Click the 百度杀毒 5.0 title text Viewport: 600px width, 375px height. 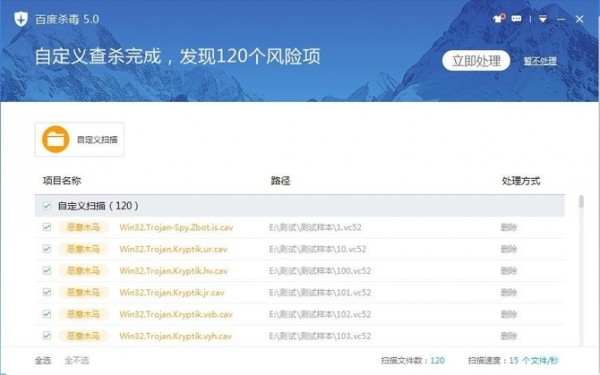(67, 19)
